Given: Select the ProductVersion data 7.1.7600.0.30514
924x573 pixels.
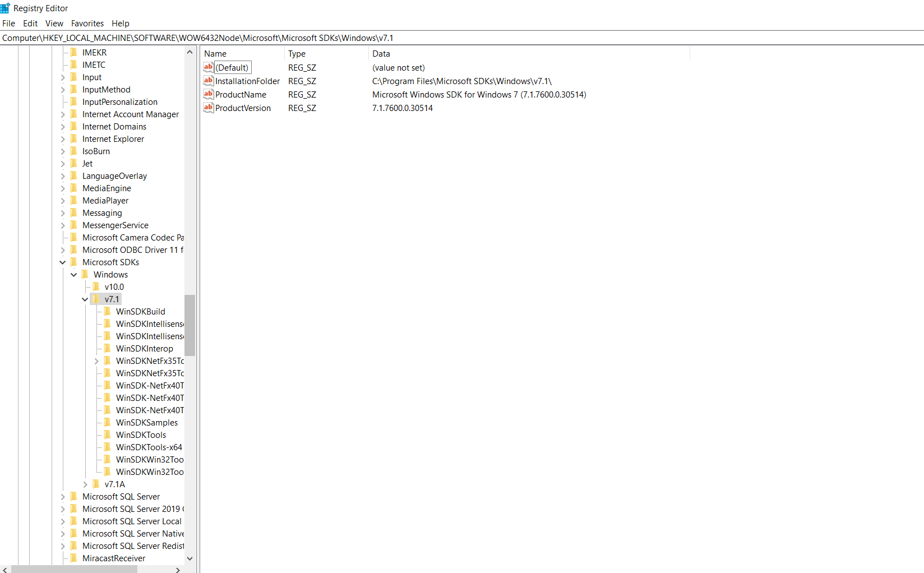Looking at the screenshot, I should click(x=403, y=108).
